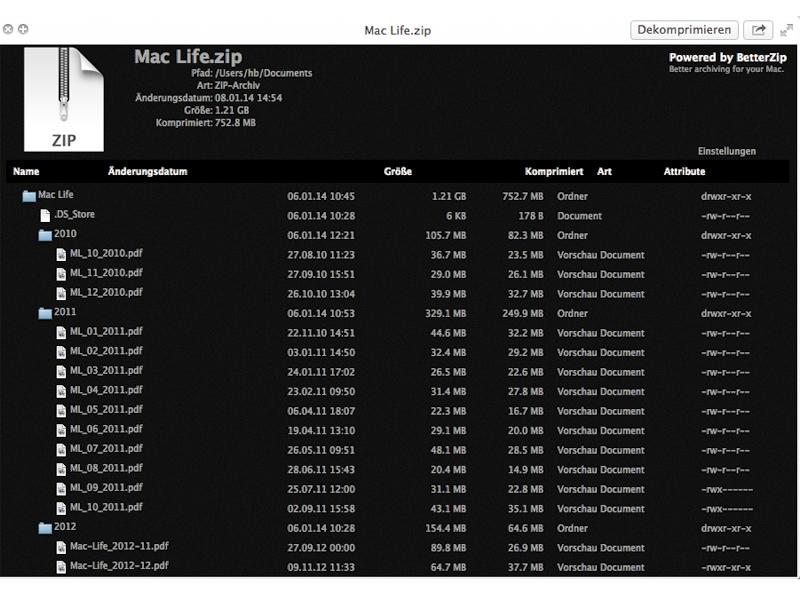
Task: Open Einstellungen link
Action: 727,151
